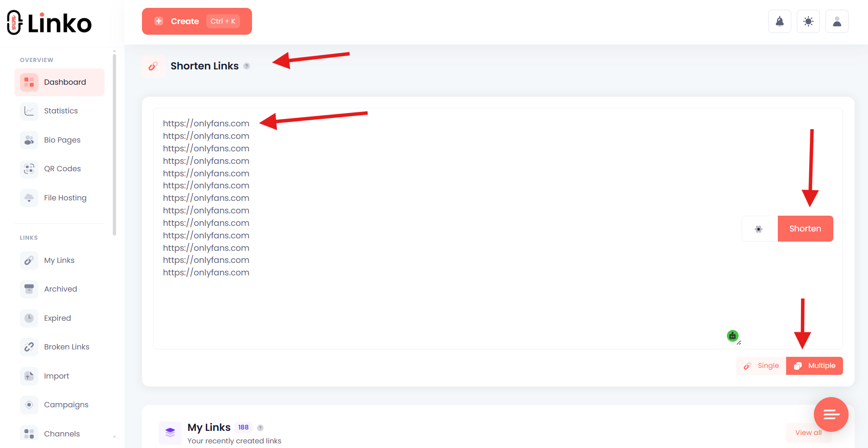Click the Create button

(x=197, y=21)
